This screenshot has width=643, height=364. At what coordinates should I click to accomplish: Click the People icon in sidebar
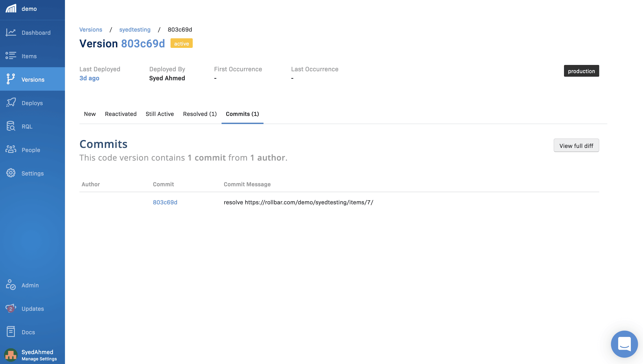click(11, 150)
